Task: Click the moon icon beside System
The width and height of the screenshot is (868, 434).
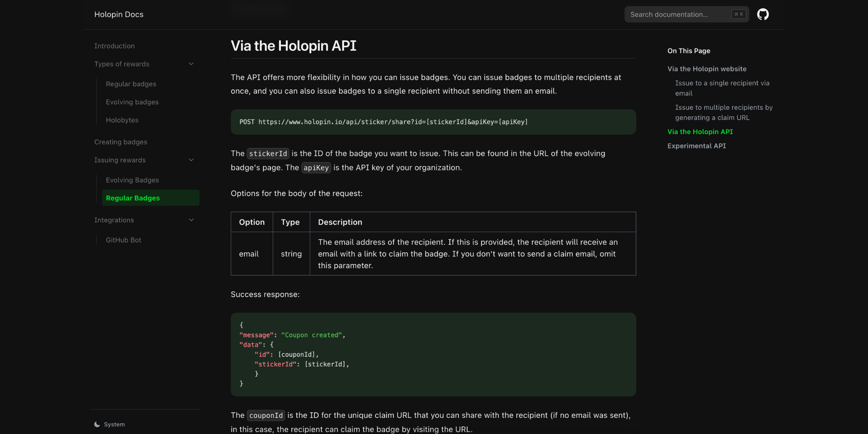Action: coord(97,424)
